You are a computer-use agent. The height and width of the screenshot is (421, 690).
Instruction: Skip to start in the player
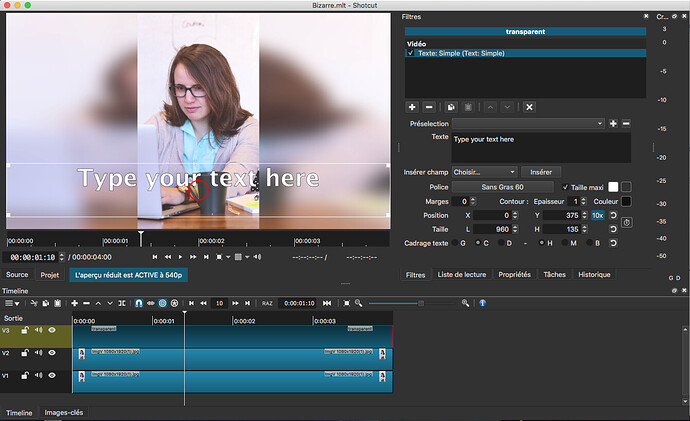tap(155, 257)
